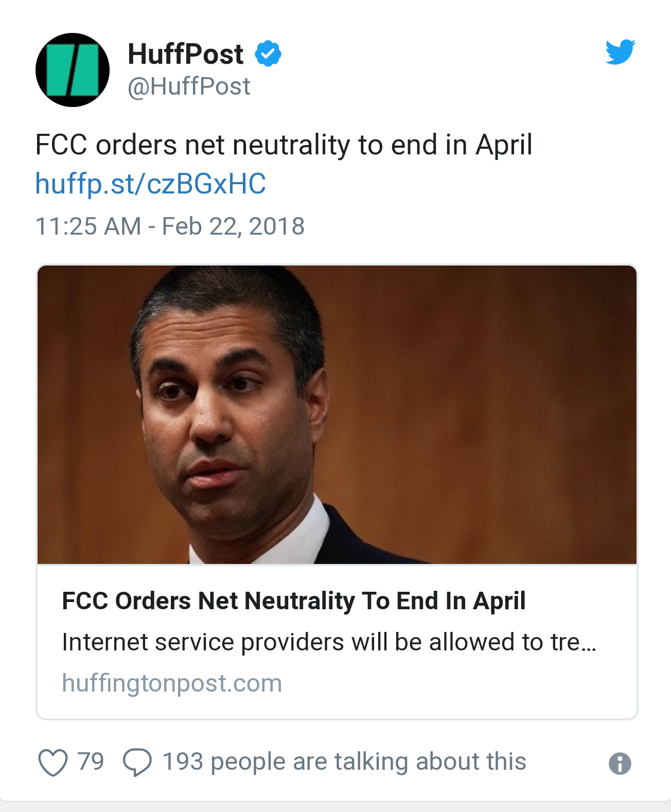Click the reply speech bubble icon

pyautogui.click(x=137, y=762)
